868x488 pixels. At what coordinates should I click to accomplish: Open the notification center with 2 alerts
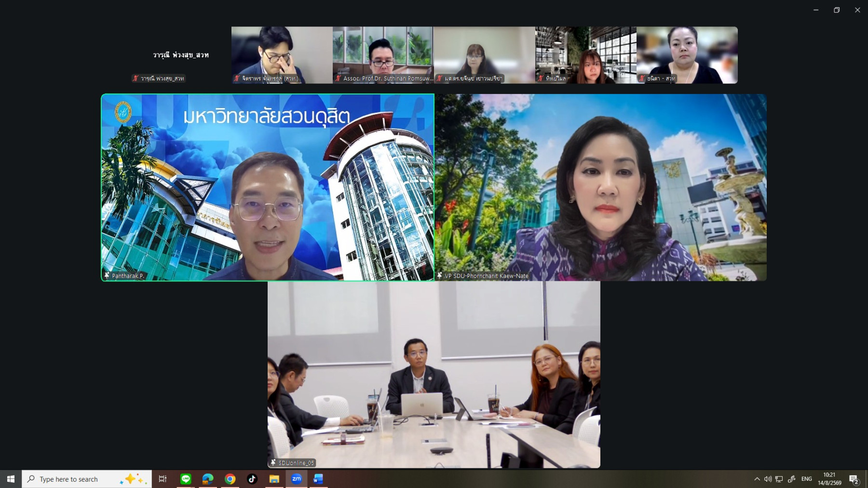point(854,479)
